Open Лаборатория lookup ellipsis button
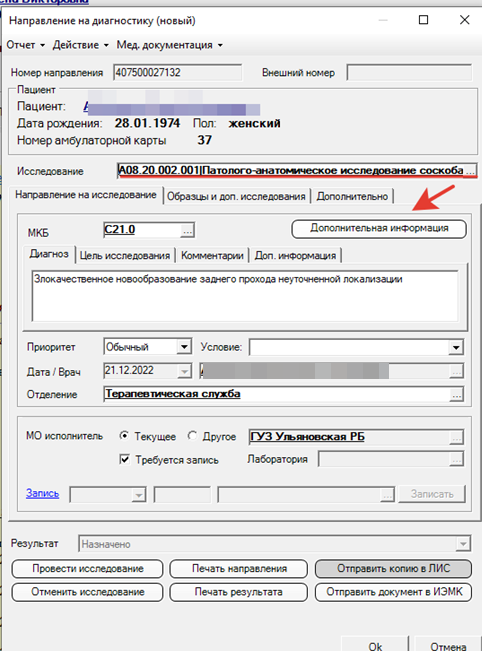The image size is (482, 651). [456, 459]
